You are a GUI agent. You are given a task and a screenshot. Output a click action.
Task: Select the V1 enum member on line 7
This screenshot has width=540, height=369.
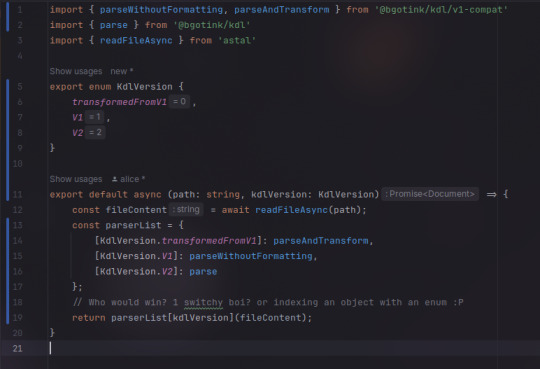coord(77,117)
